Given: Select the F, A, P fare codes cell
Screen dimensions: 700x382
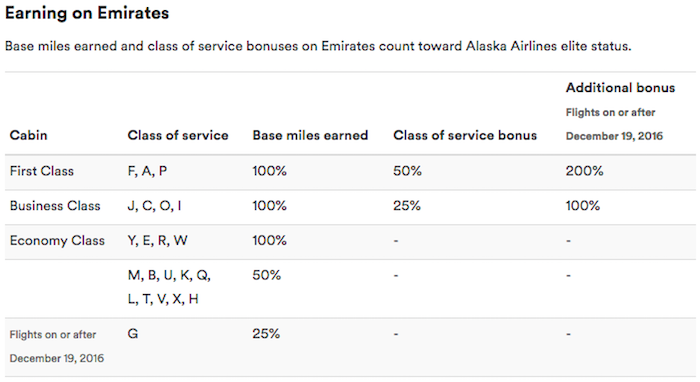Looking at the screenshot, I should [147, 171].
